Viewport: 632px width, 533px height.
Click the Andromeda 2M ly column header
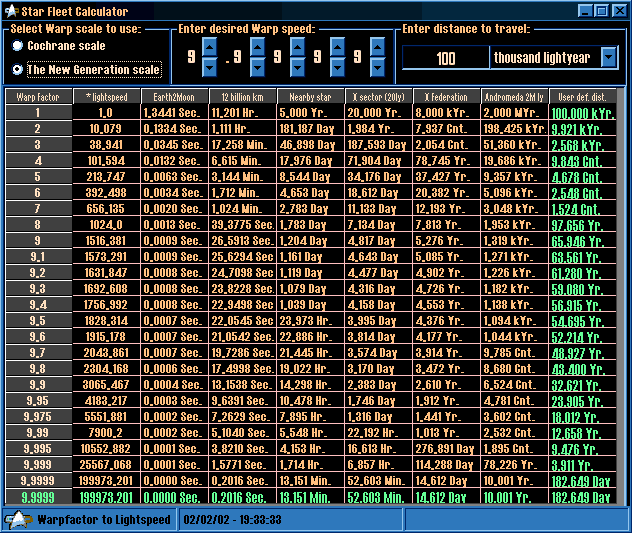coord(513,97)
